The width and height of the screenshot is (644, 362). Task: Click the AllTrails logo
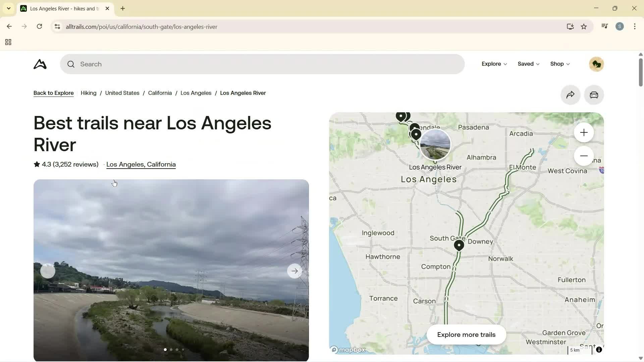point(40,64)
